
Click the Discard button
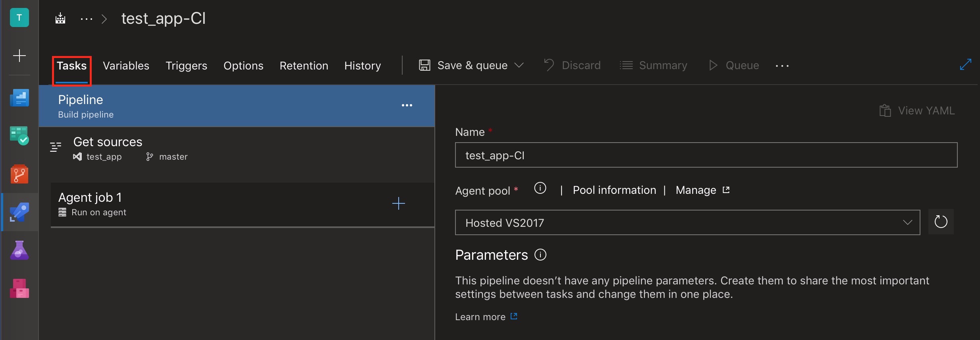pyautogui.click(x=572, y=65)
